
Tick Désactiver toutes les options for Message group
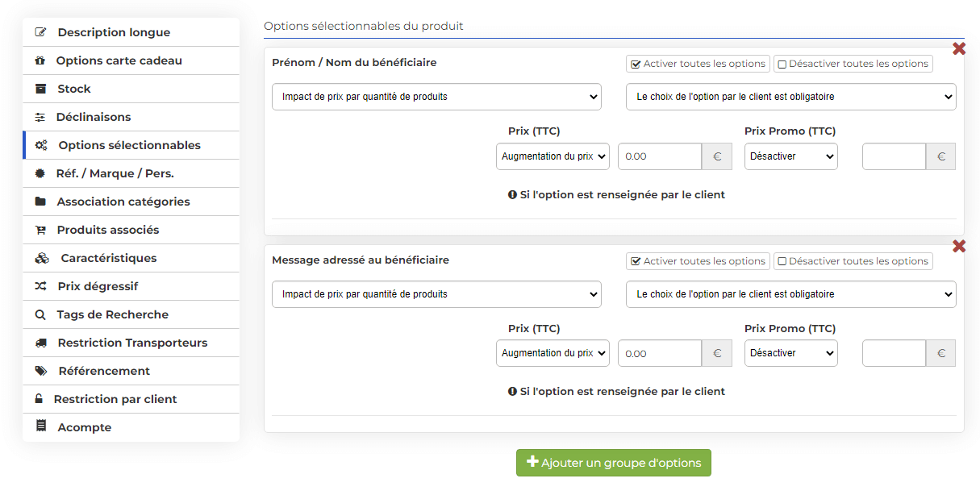point(853,261)
